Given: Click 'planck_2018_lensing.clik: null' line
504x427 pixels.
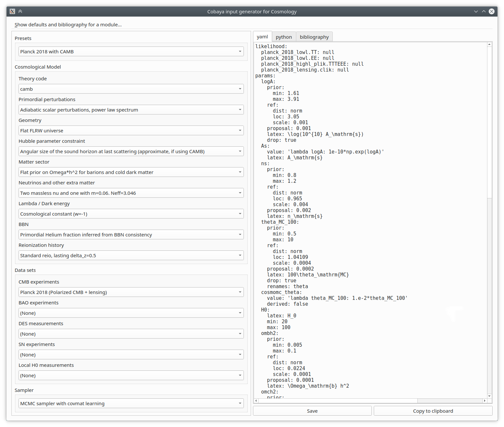Looking at the screenshot, I should click(305, 70).
